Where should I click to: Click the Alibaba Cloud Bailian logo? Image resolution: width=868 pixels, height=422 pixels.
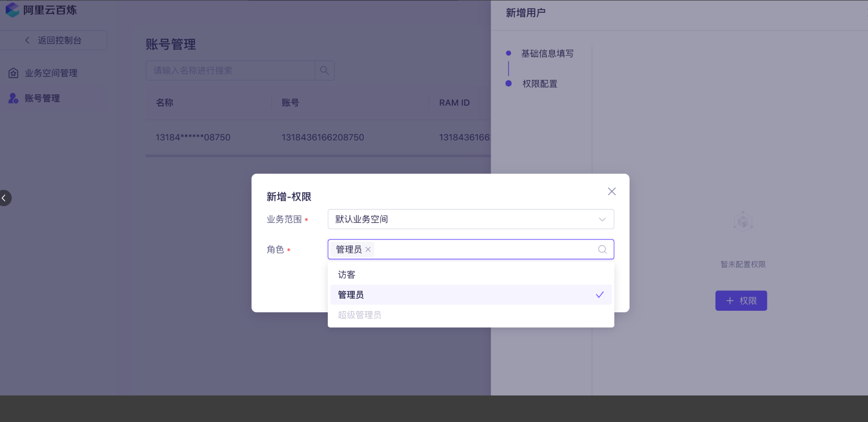pyautogui.click(x=12, y=10)
